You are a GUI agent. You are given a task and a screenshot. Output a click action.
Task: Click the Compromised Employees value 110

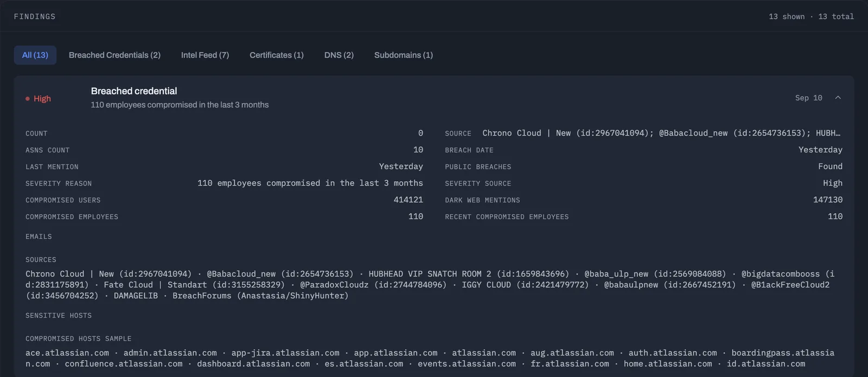point(416,216)
